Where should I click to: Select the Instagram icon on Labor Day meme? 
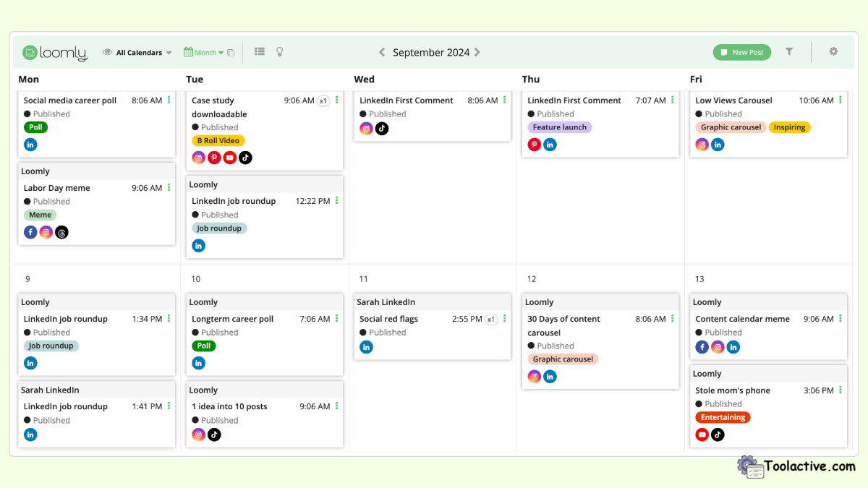46,232
